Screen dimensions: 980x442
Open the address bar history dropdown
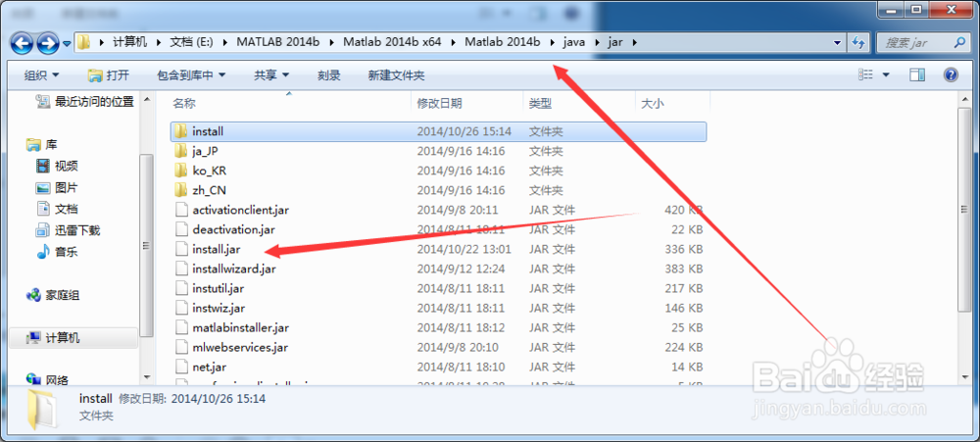pos(838,42)
